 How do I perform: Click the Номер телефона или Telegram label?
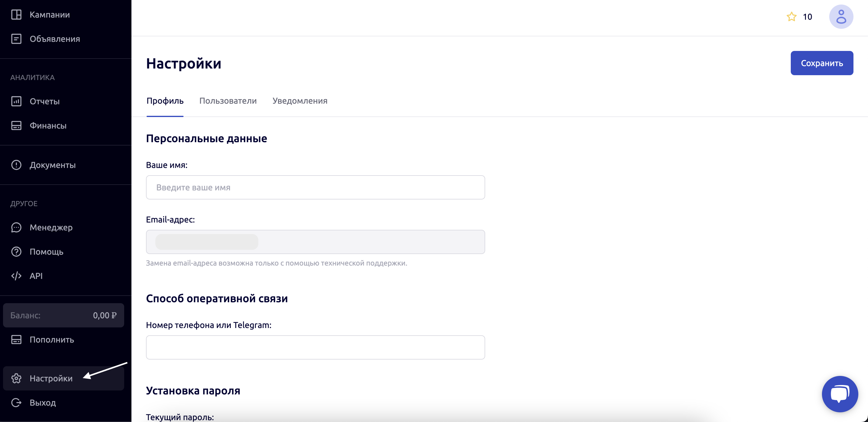tap(209, 325)
